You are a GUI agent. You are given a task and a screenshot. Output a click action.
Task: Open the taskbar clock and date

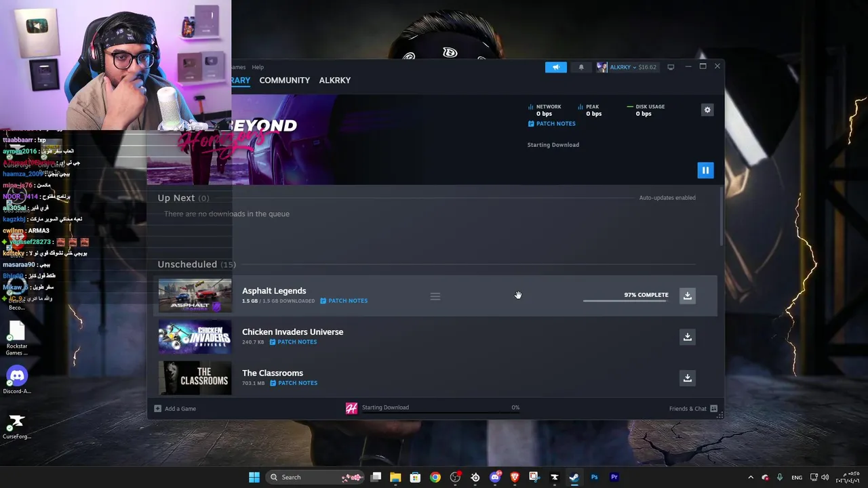[x=849, y=477]
